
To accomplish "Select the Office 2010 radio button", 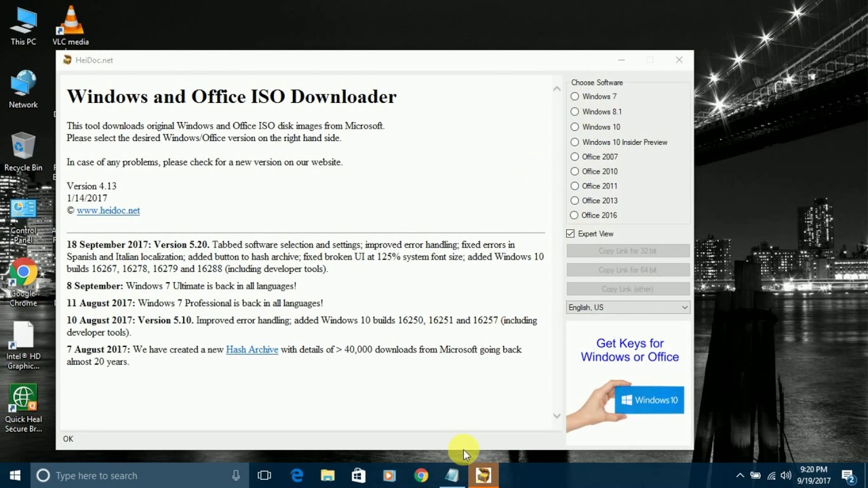I will (575, 171).
